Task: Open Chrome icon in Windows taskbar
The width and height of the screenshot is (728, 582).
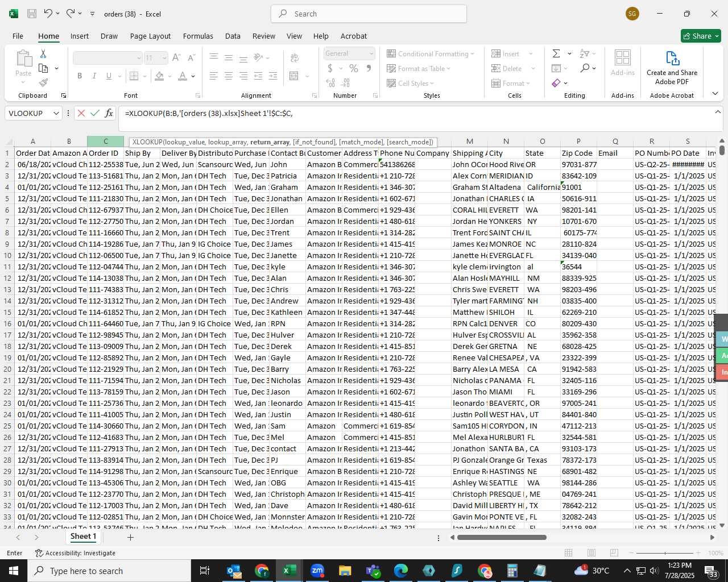Action: [x=262, y=571]
